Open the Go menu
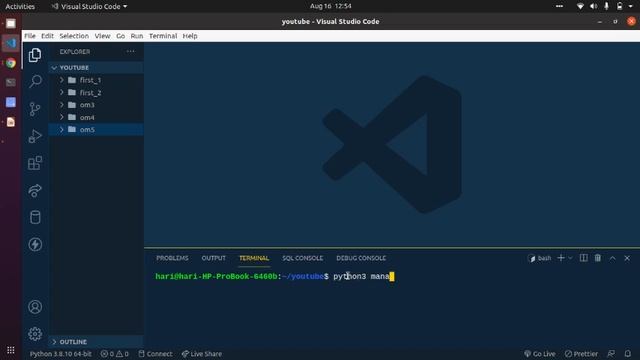This screenshot has width=640, height=360. point(120,36)
